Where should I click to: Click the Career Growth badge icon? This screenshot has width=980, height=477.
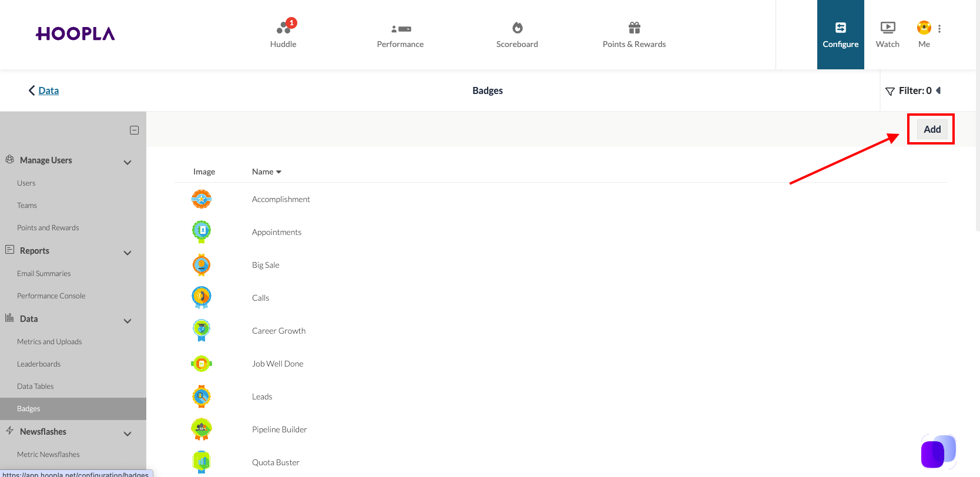202,330
